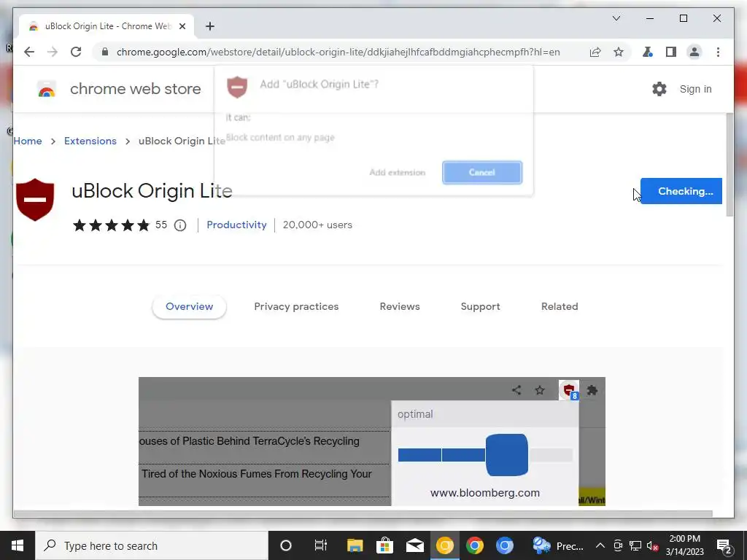Share this page using the share icon

[595, 52]
